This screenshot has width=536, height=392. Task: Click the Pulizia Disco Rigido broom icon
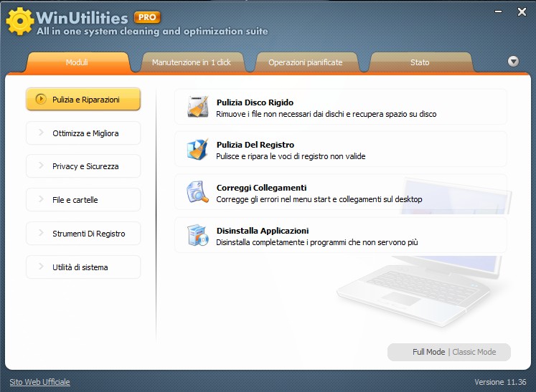(x=198, y=107)
